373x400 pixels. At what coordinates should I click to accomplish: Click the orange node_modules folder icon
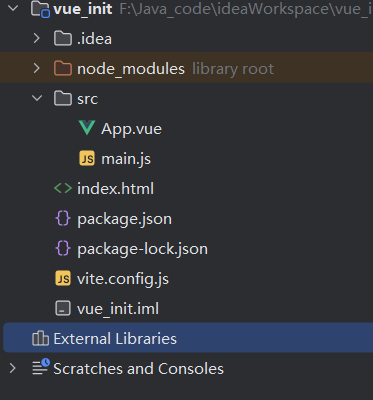click(x=63, y=68)
